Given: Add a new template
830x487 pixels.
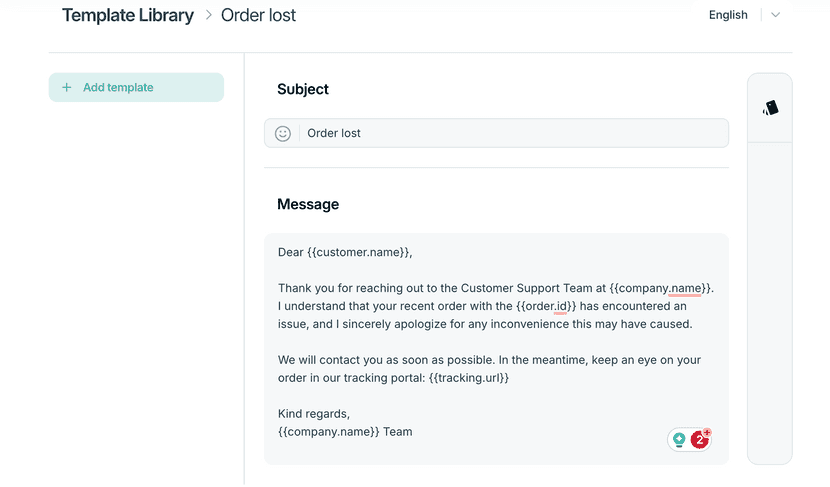Looking at the screenshot, I should coord(136,87).
